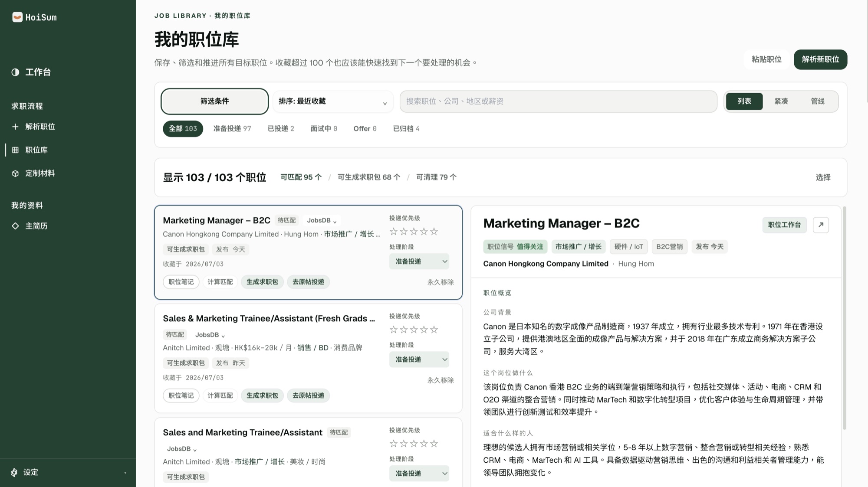Give Sales and Marketing Trainee/Assistant four stars
Image resolution: width=868 pixels, height=487 pixels.
pos(424,444)
